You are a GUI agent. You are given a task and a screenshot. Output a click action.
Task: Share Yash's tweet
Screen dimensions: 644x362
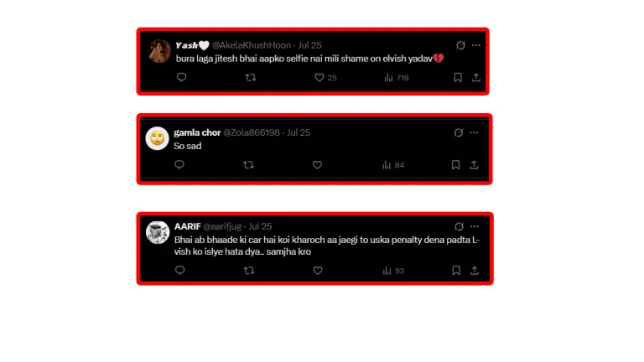[475, 77]
